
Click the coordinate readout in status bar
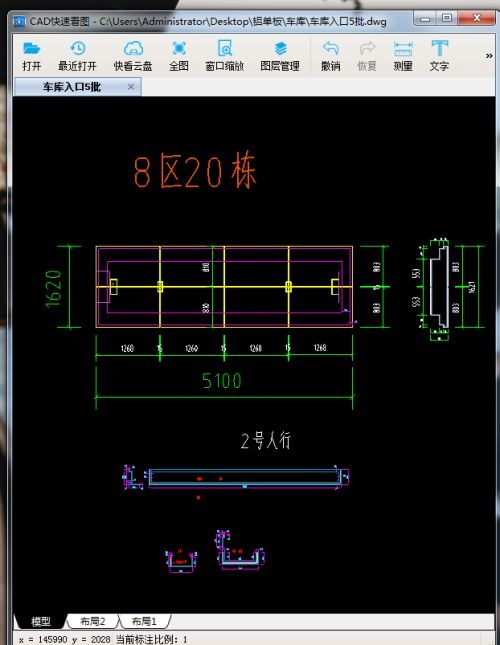pos(65,639)
